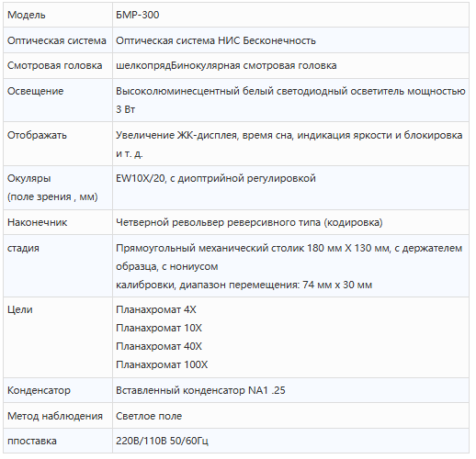Select the Модель label cell
Viewport: 476px width, 459px height.
pyautogui.click(x=58, y=15)
